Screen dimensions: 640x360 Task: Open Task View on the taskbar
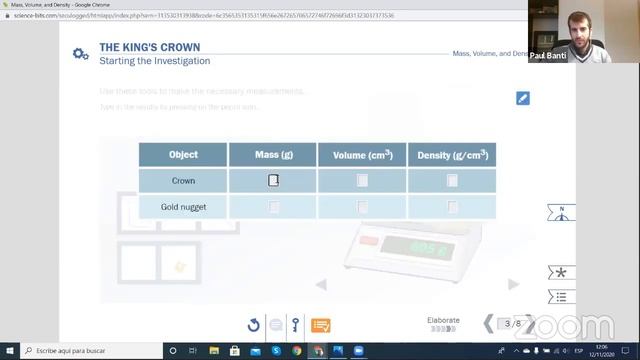(x=193, y=351)
